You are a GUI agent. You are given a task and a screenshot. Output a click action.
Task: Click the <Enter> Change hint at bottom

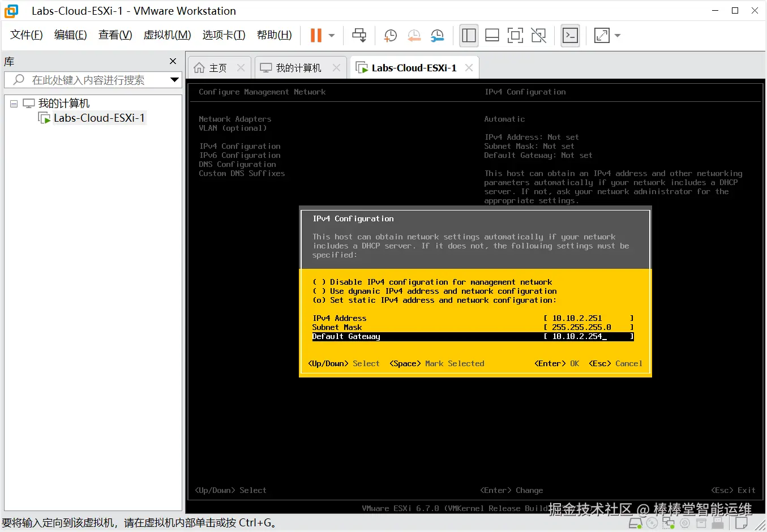tap(512, 490)
